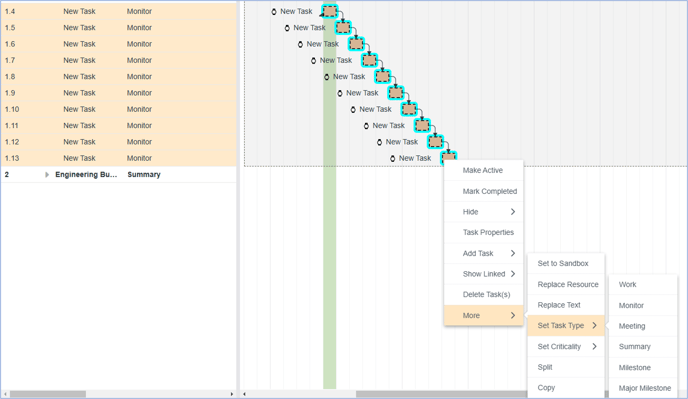Open the Hide submenu
Screen dimensions: 688x399
(x=484, y=212)
